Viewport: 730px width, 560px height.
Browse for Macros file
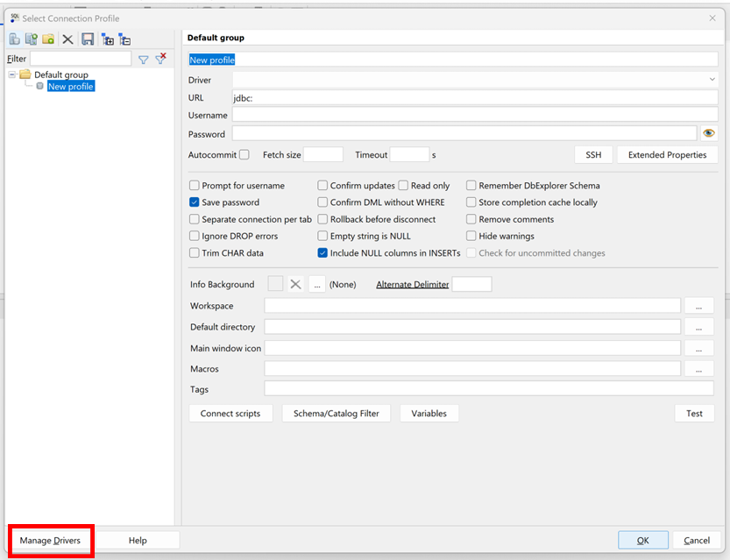point(698,369)
